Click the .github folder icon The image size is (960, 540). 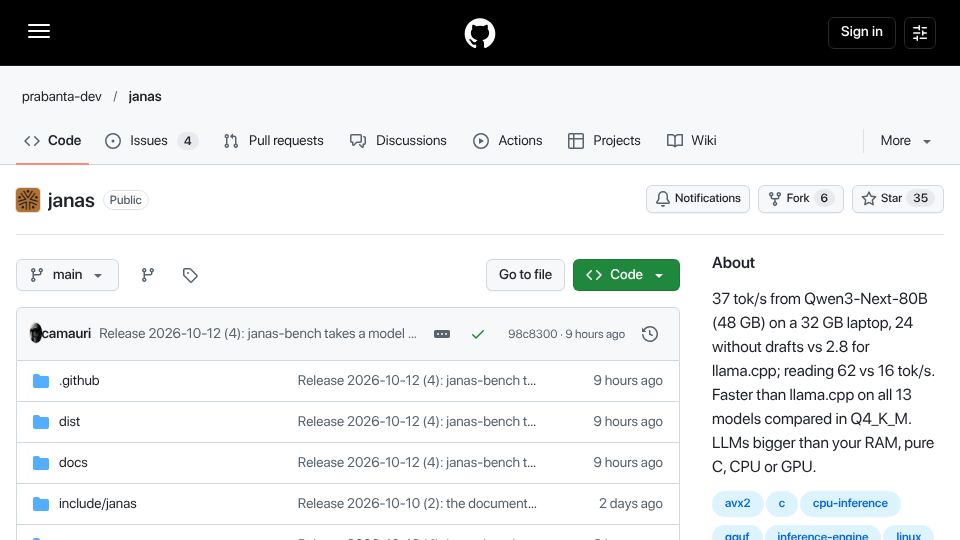[41, 381]
